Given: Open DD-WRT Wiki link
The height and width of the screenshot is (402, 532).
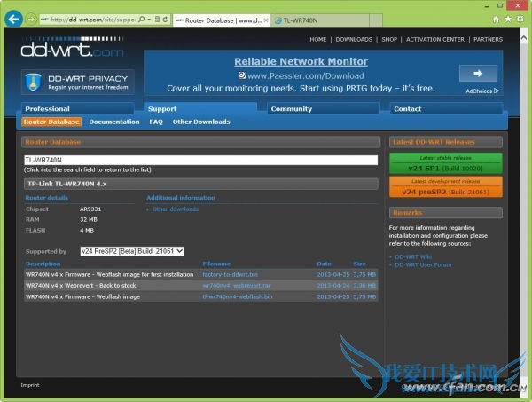Looking at the screenshot, I should coord(413,256).
